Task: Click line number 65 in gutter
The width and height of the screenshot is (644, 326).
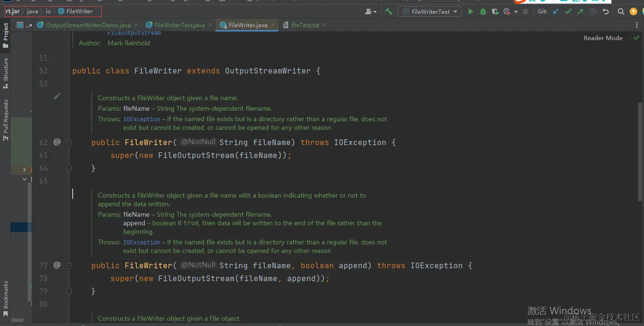Action: pyautogui.click(x=43, y=181)
